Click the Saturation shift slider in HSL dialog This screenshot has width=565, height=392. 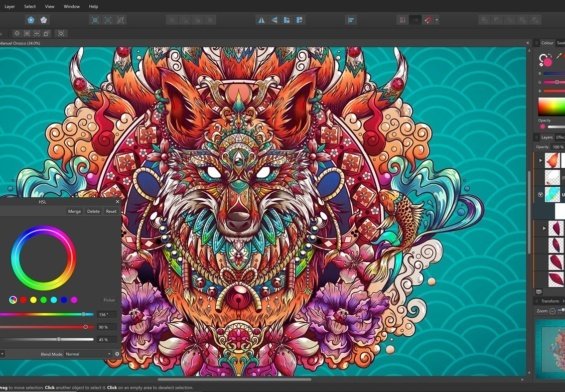pyautogui.click(x=46, y=327)
